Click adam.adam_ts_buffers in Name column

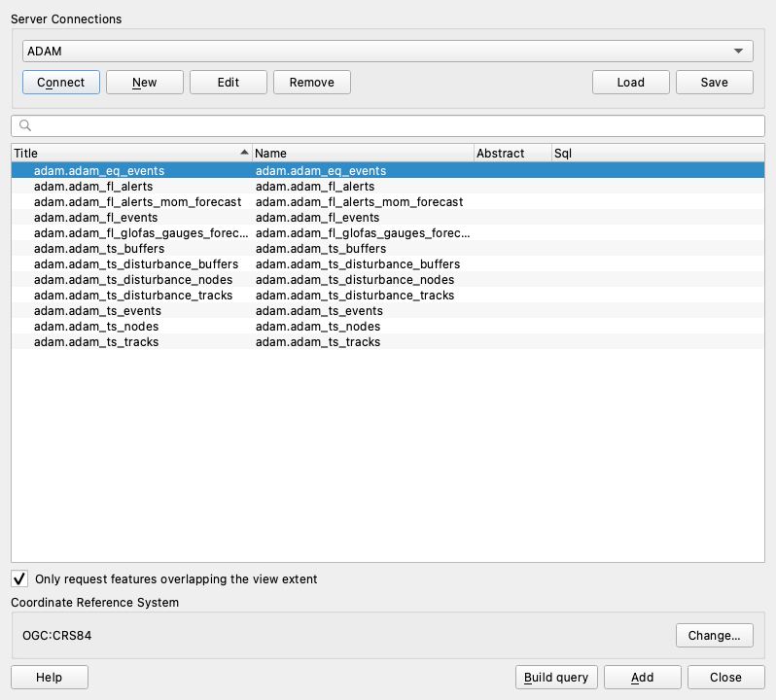coord(321,248)
